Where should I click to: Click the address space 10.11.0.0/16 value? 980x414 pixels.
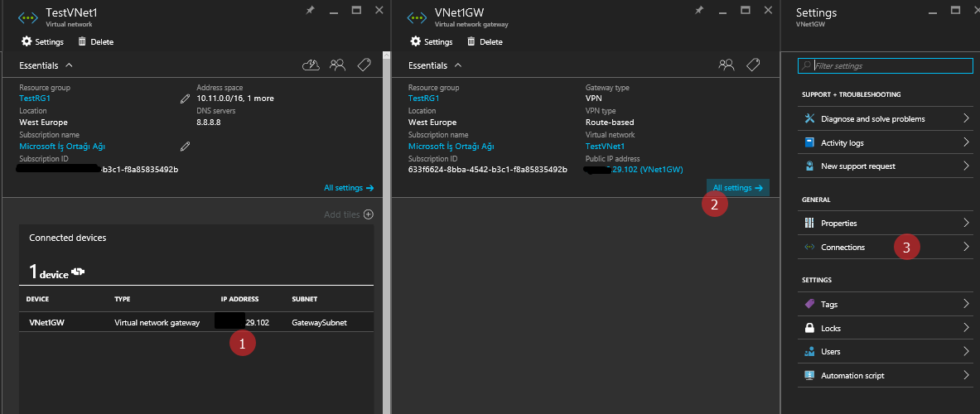[x=235, y=98]
